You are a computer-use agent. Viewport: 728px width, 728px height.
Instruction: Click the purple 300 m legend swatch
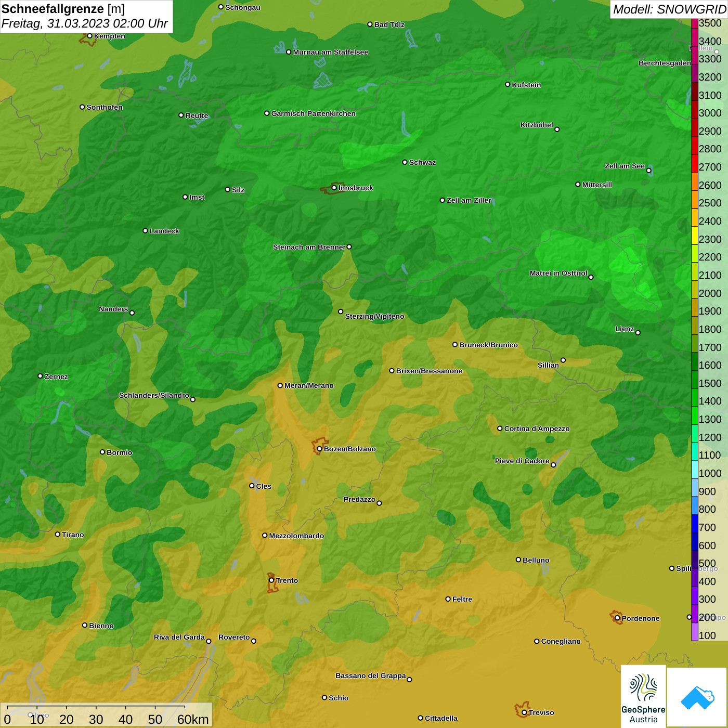[695, 596]
